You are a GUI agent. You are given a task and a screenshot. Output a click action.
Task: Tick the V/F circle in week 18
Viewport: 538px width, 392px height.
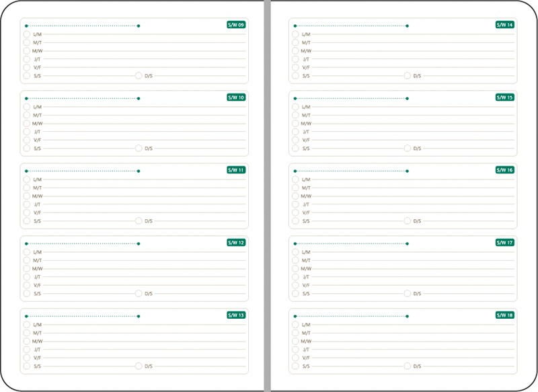click(295, 358)
